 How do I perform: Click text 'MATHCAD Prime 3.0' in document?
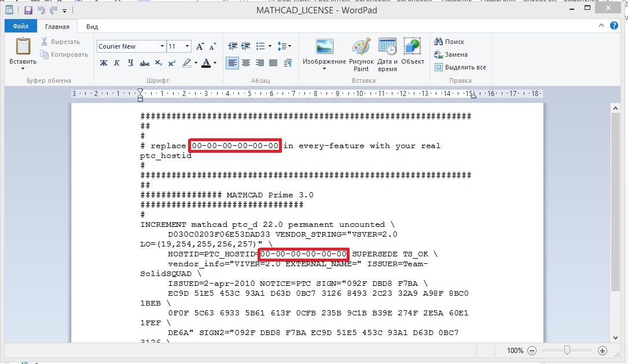[x=270, y=195]
